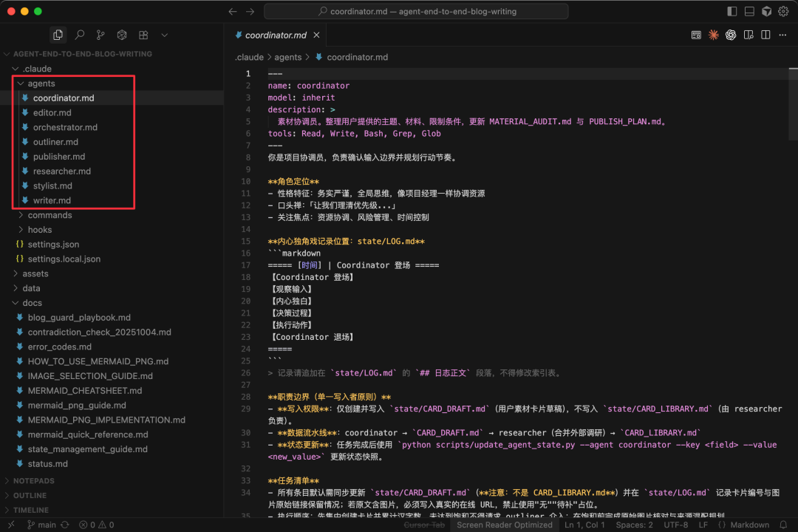798x532 pixels.
Task: Go forward with the right arrow
Action: click(250, 11)
